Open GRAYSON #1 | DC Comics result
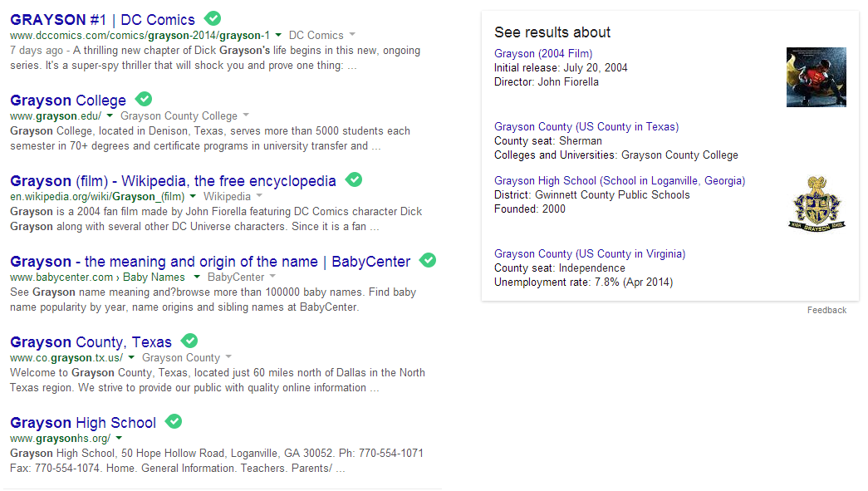The image size is (868, 491). [x=102, y=20]
